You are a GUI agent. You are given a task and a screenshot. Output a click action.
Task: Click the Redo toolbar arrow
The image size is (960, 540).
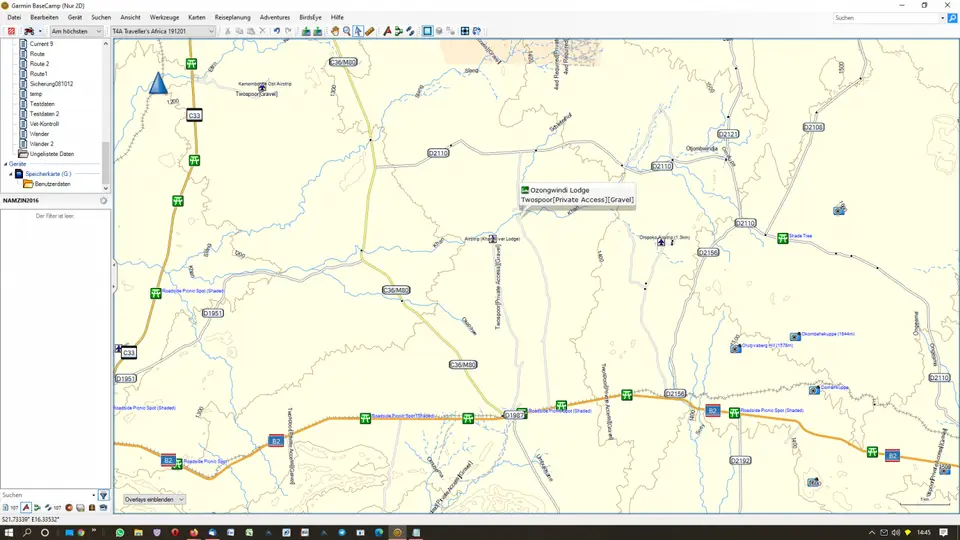288,31
